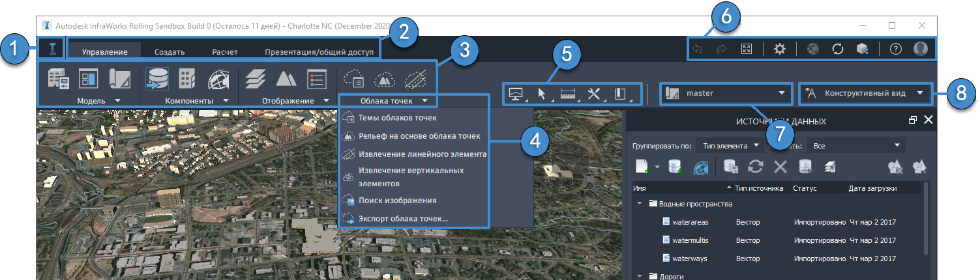Open the user profile avatar

coord(921,49)
